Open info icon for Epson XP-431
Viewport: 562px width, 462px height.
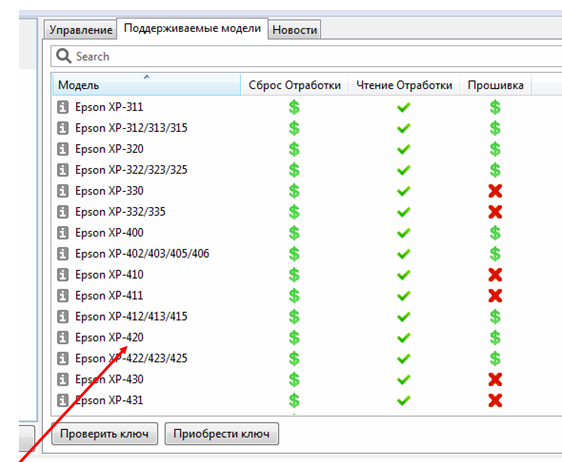point(63,400)
